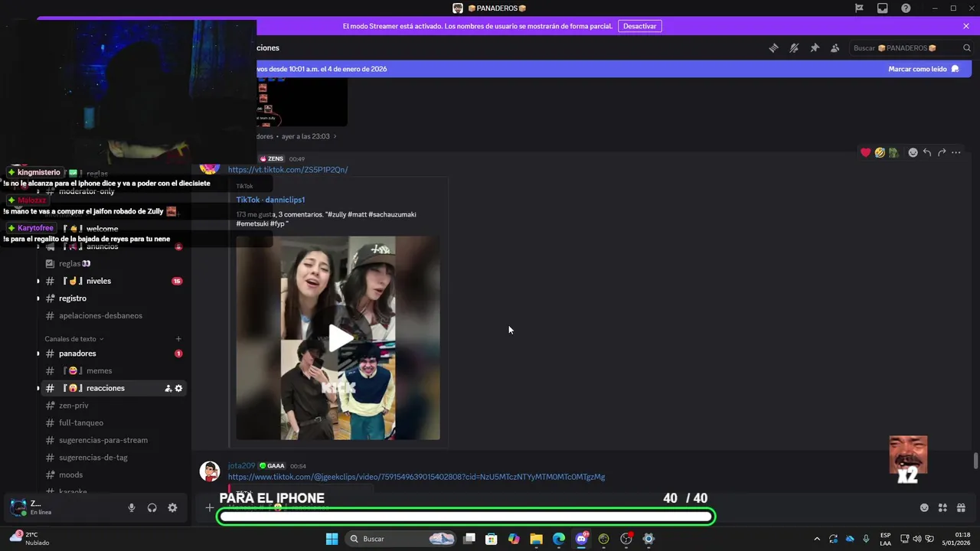Open taskbar Task View icon

[469, 539]
